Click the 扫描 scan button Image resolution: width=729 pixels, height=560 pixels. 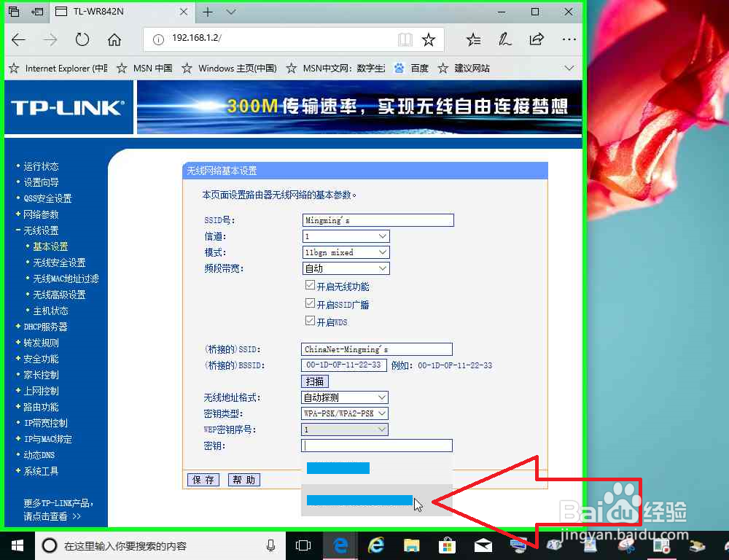pos(315,381)
